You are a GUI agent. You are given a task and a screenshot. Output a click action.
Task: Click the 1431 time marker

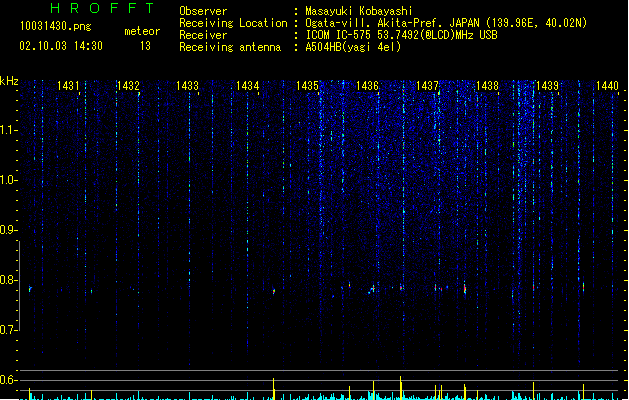click(x=68, y=86)
